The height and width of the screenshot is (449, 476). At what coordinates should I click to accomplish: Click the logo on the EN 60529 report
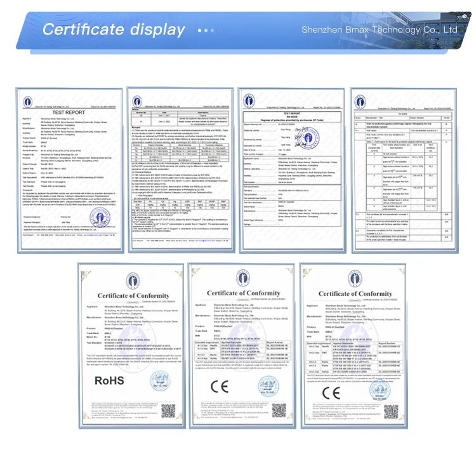(x=249, y=102)
